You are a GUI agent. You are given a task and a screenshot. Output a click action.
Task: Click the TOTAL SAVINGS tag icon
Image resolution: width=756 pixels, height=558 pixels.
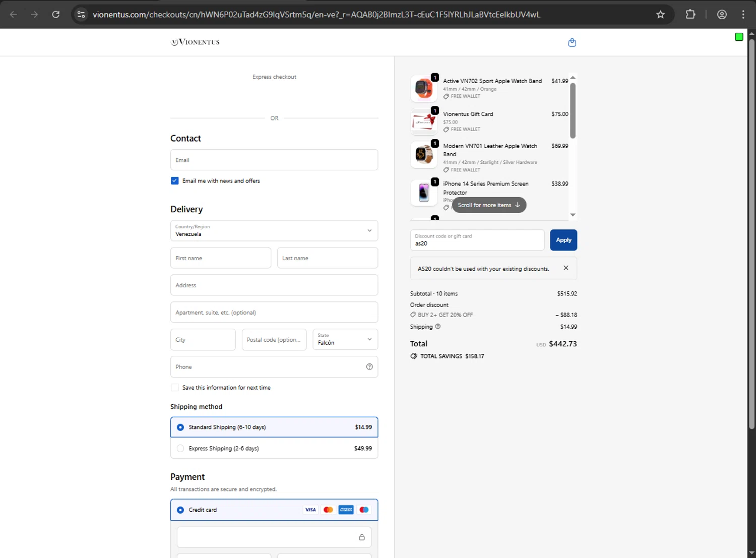point(414,356)
